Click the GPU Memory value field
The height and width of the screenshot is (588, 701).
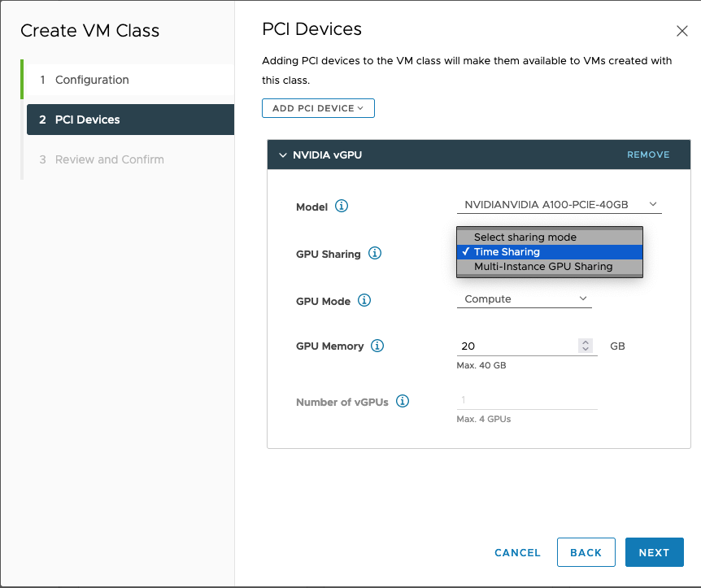pos(516,346)
